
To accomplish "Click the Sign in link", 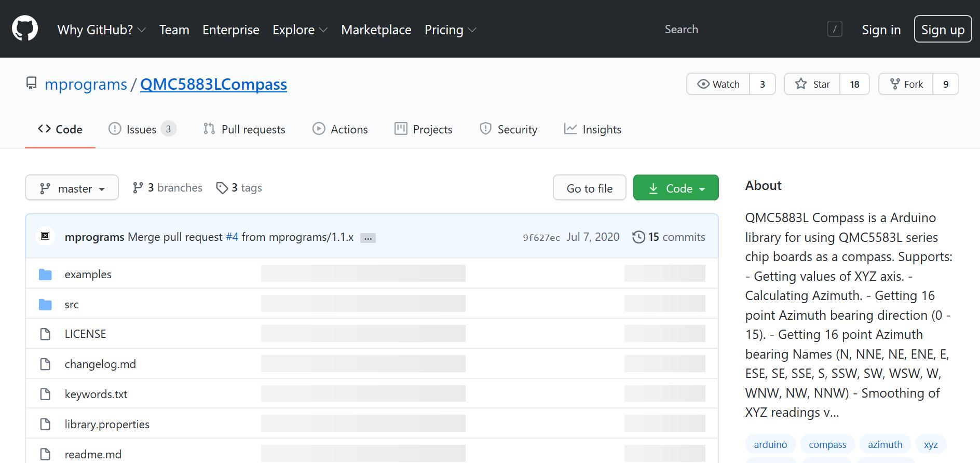I will point(881,30).
